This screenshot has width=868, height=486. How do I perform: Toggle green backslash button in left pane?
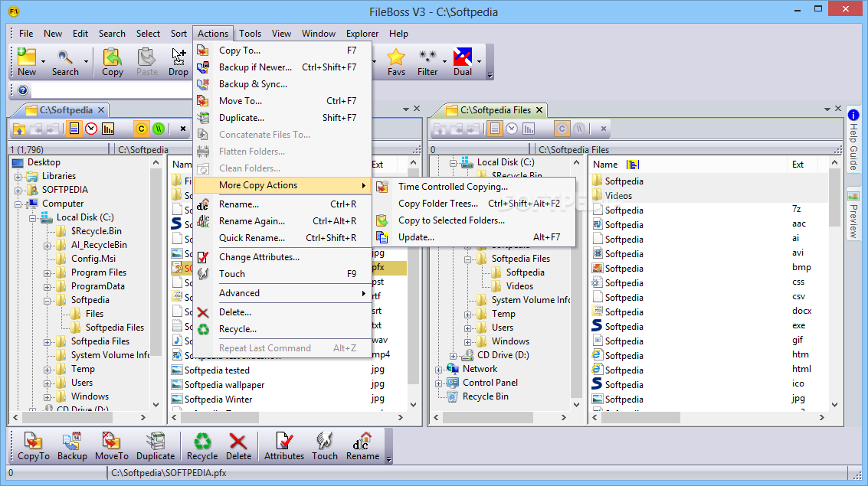(x=159, y=129)
